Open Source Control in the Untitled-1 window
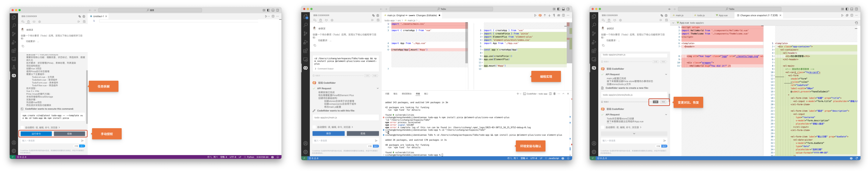 point(14,34)
